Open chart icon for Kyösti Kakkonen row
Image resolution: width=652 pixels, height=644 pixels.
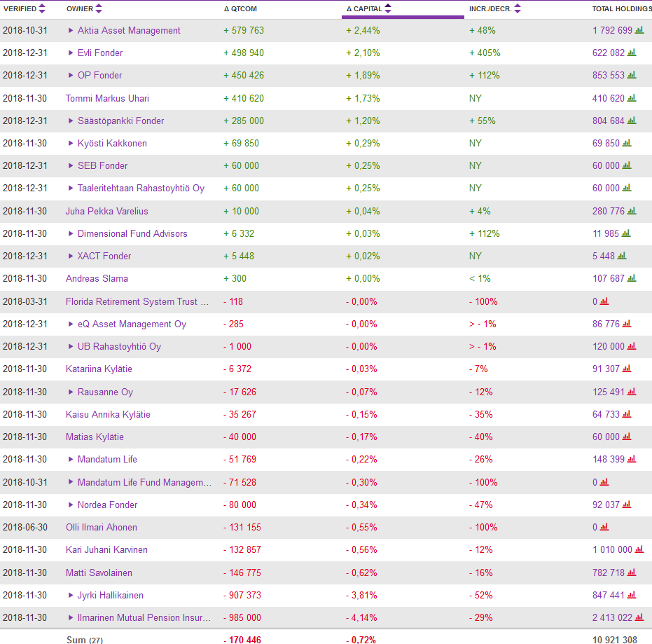point(627,143)
